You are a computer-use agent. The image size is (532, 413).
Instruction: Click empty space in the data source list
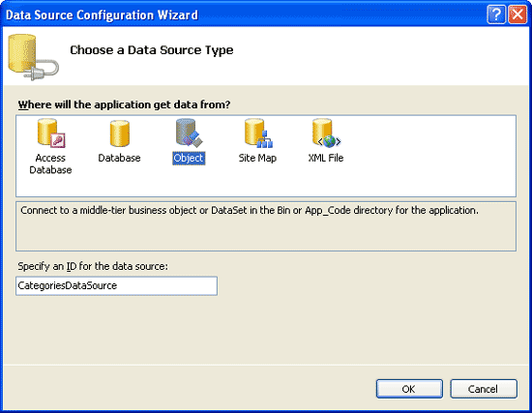pyautogui.click(x=428, y=156)
